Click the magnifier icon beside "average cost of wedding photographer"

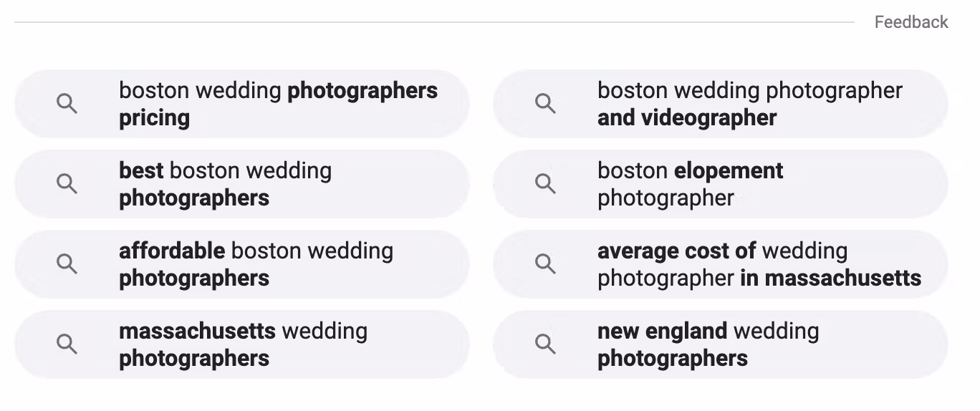[546, 264]
